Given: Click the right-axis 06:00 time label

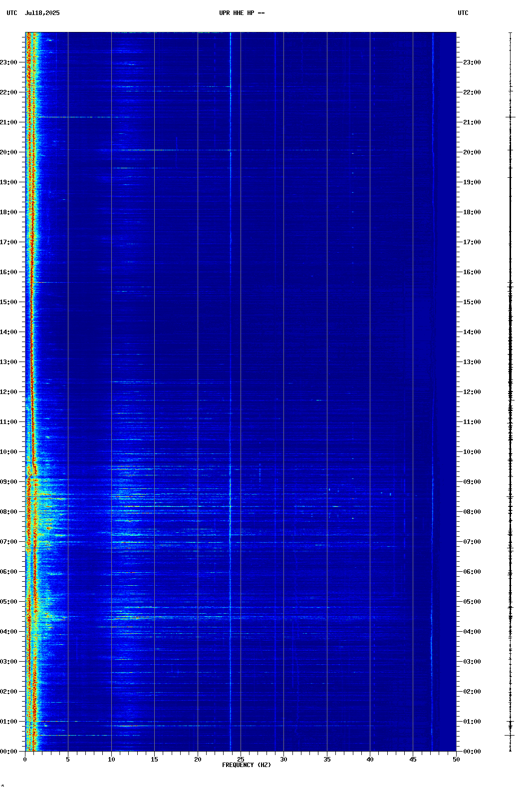Looking at the screenshot, I should coord(472,572).
